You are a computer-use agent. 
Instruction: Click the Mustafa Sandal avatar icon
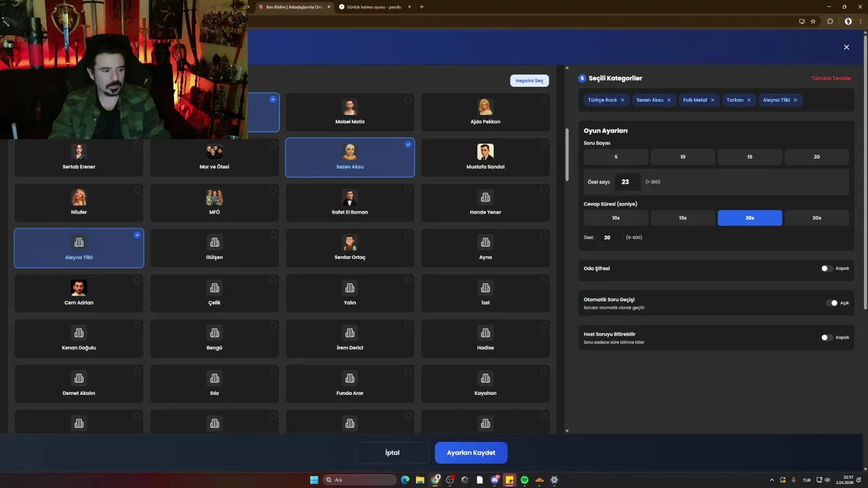[x=486, y=152]
